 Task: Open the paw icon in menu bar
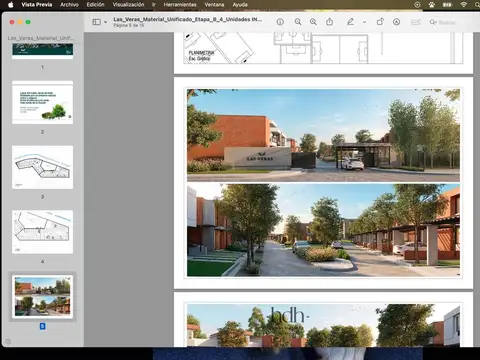pyautogui.click(x=432, y=5)
